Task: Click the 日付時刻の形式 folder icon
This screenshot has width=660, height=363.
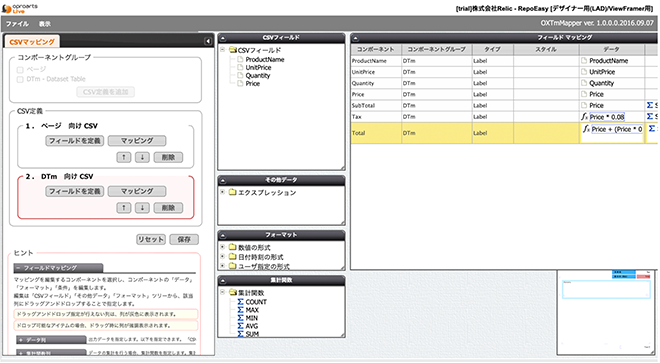Action: [233, 256]
